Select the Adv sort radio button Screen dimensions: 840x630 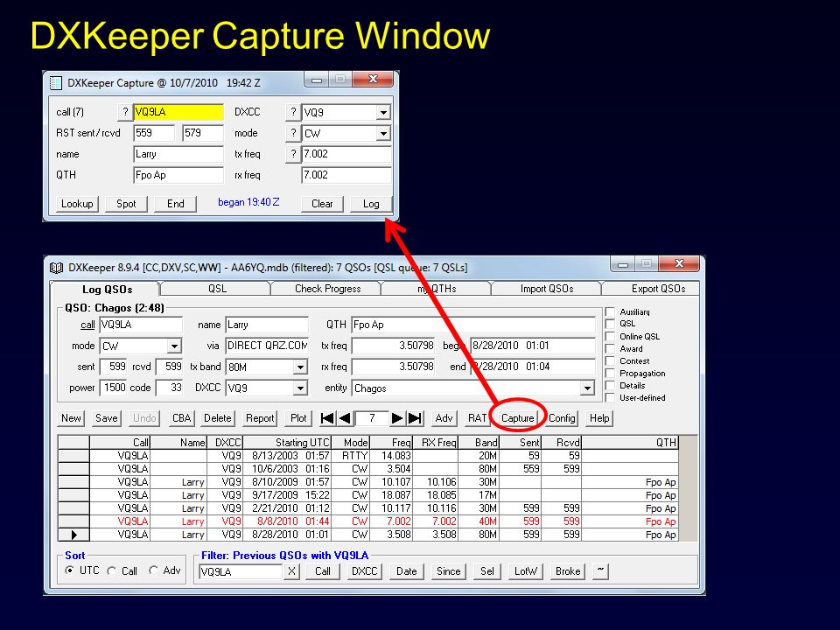tap(154, 570)
